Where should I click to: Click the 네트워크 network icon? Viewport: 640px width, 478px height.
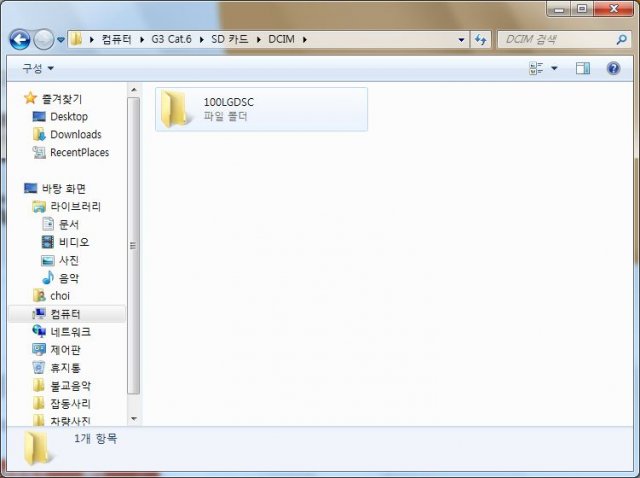pyautogui.click(x=39, y=331)
